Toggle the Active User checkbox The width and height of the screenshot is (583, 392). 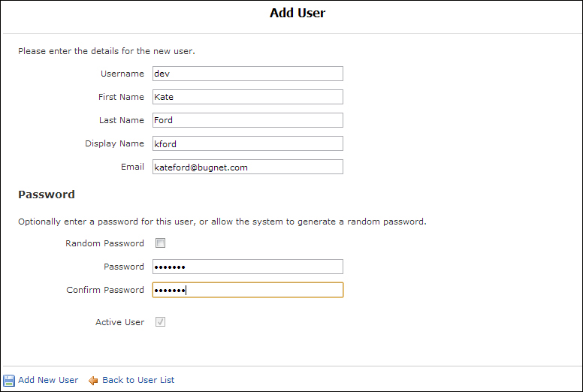160,322
